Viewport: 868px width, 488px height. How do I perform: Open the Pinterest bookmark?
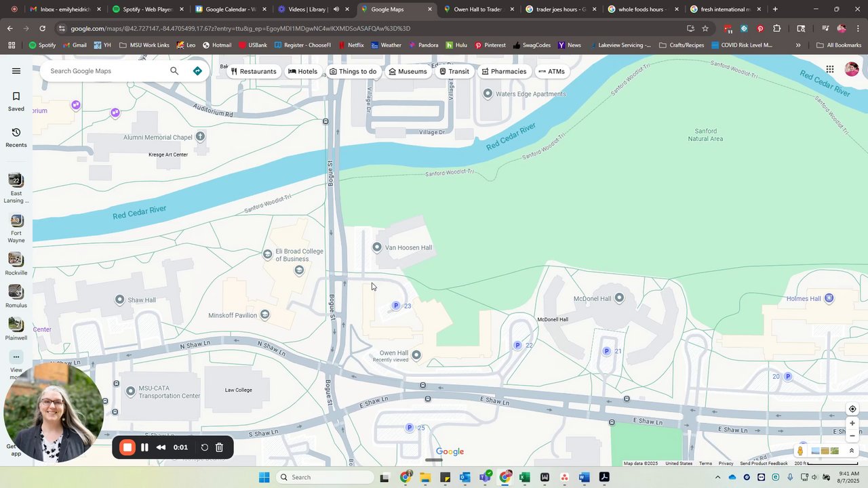[490, 45]
